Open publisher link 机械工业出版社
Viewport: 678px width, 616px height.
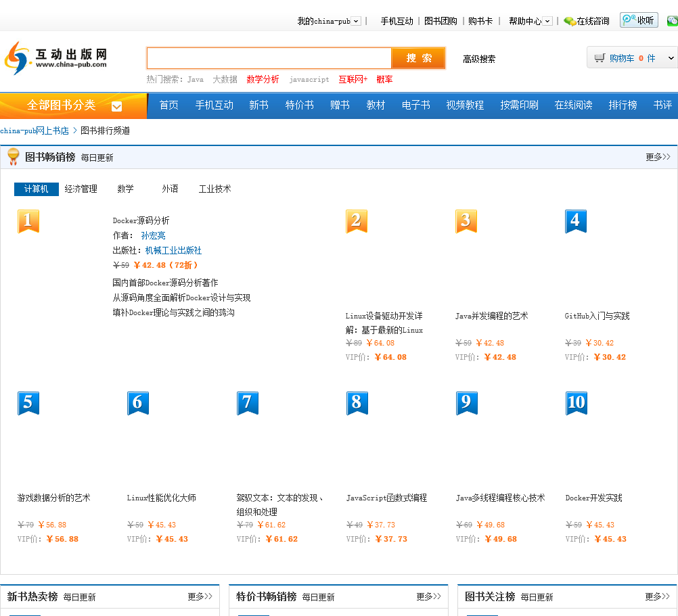click(x=173, y=251)
